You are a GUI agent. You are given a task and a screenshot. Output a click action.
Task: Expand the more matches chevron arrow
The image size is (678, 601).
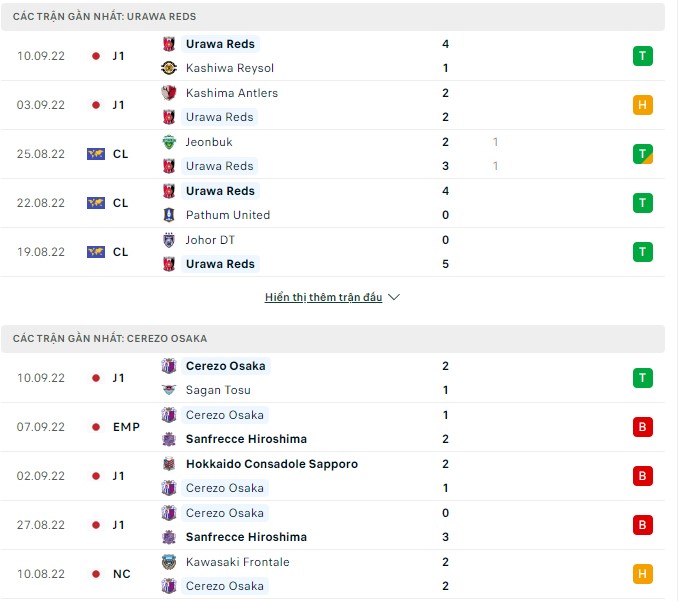tap(393, 298)
